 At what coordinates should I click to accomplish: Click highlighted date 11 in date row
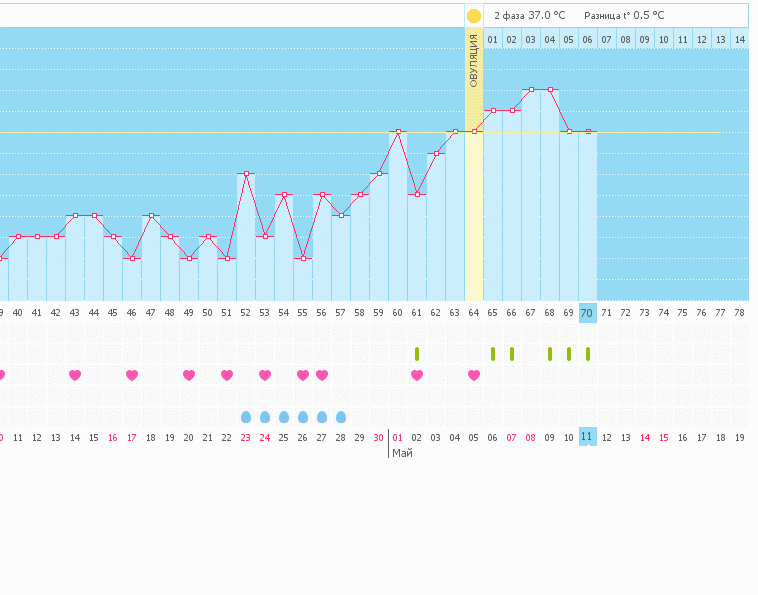pos(588,437)
